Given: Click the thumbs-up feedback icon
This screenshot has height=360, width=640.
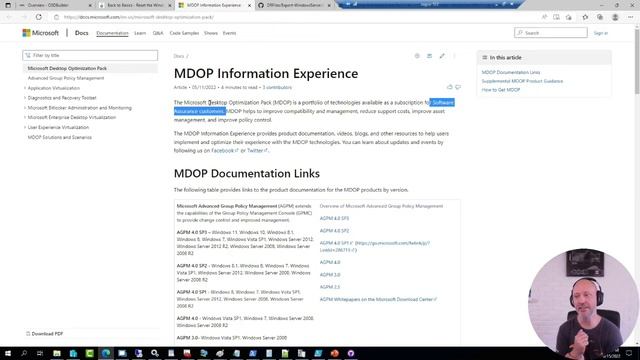Looking at the screenshot, I should [x=449, y=87].
